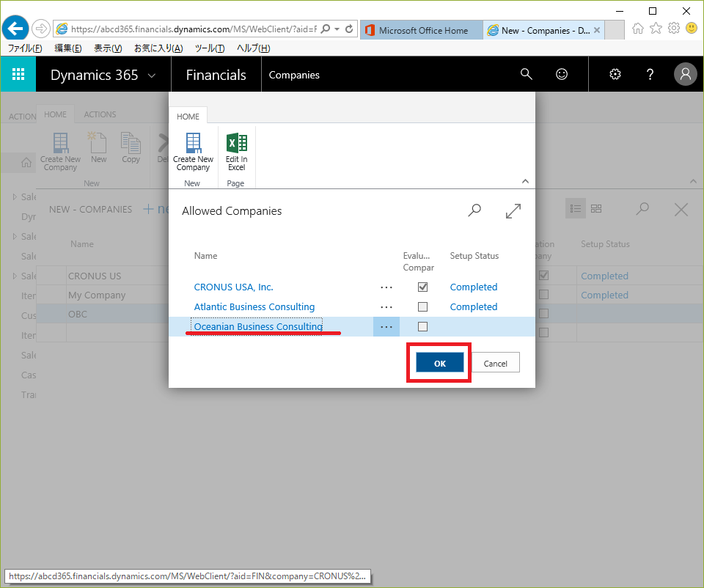Screen dimensions: 704x588
Task: Click the help question mark icon
Action: (x=650, y=74)
